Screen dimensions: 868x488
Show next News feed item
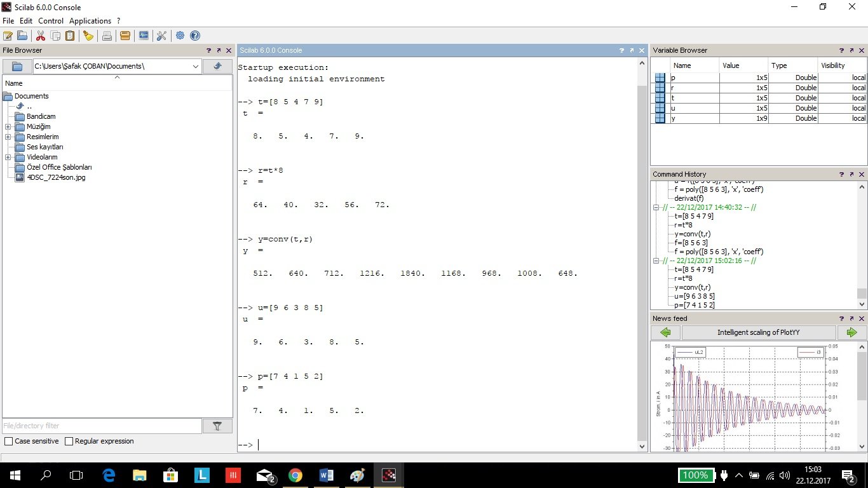(x=851, y=332)
